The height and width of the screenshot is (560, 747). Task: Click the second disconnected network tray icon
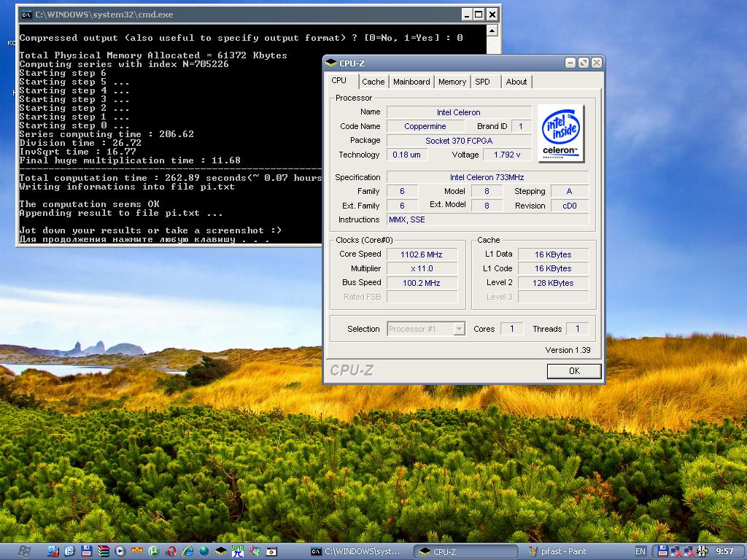coord(689,552)
